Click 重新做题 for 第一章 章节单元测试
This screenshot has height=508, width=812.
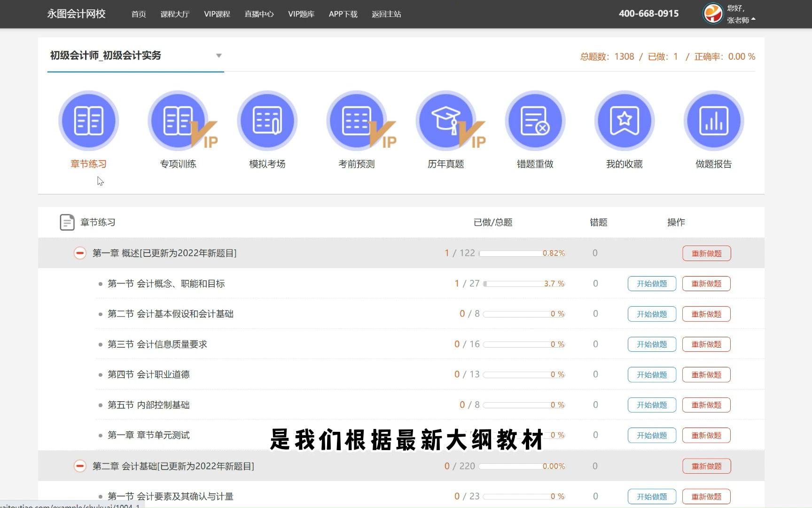tap(706, 435)
